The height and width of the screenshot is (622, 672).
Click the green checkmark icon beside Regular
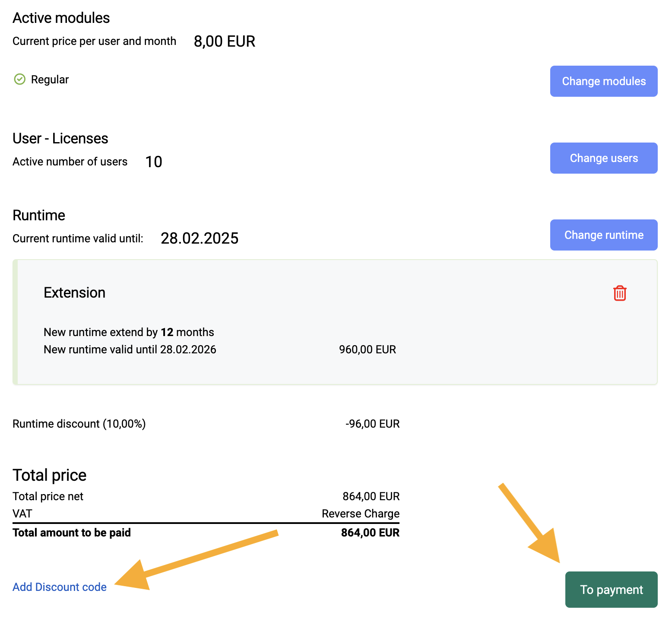pyautogui.click(x=20, y=79)
